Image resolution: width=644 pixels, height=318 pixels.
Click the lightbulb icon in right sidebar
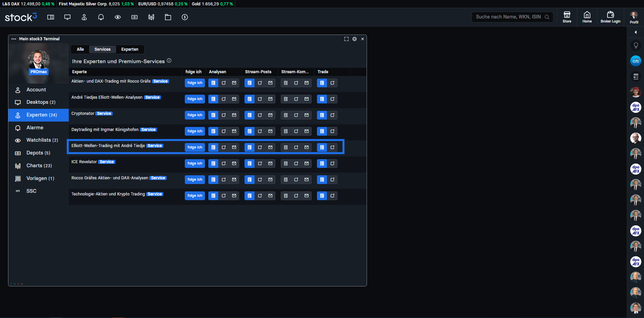click(x=636, y=45)
